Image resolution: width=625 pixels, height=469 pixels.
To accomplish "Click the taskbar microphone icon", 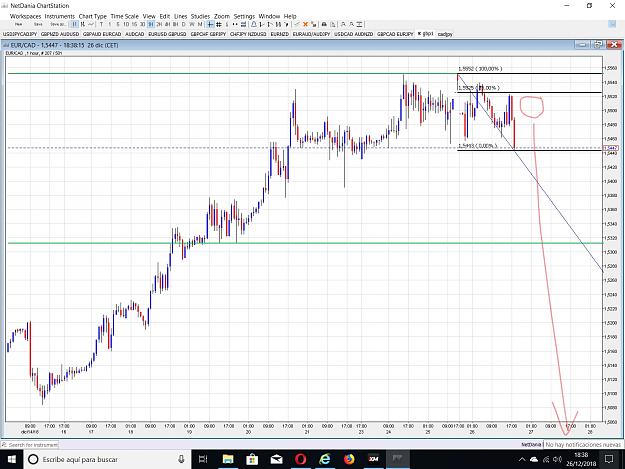I will pyautogui.click(x=181, y=459).
